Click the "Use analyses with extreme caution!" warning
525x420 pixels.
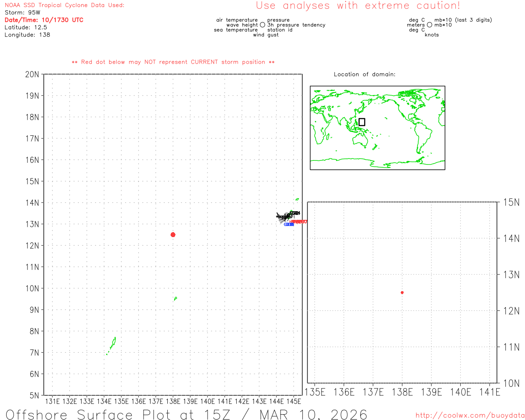(358, 5)
